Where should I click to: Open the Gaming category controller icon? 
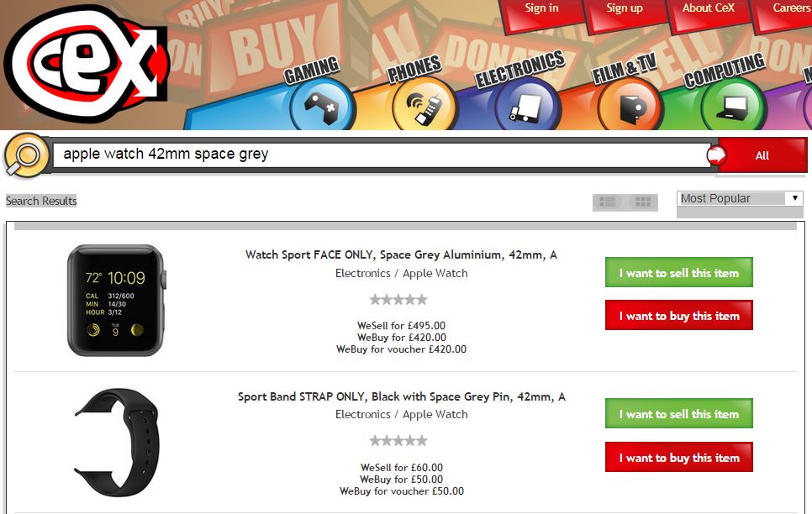point(323,106)
